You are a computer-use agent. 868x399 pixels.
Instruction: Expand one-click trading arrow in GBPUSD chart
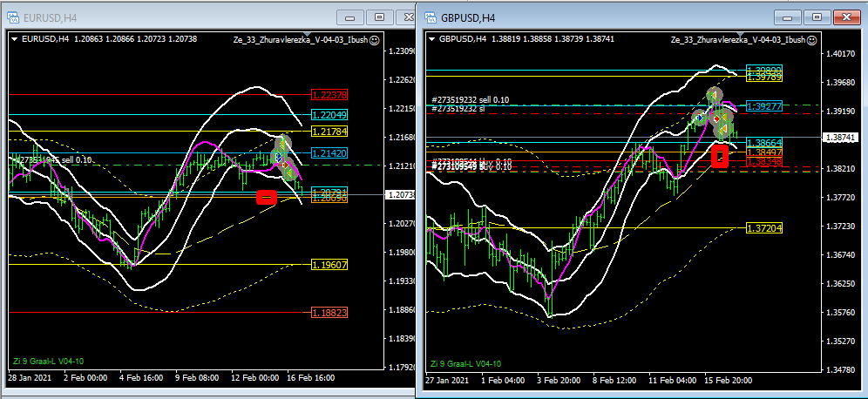[433, 40]
